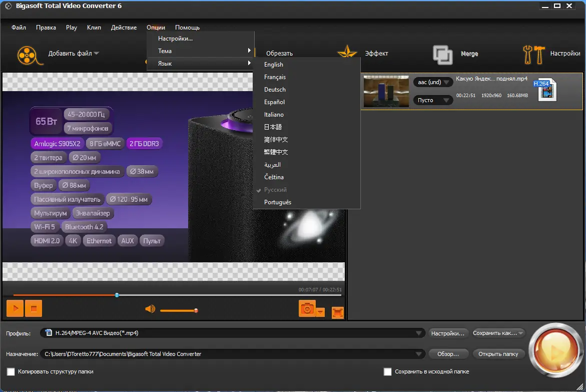The height and width of the screenshot is (392, 586).
Task: Start preview playback with the play button
Action: [15, 308]
